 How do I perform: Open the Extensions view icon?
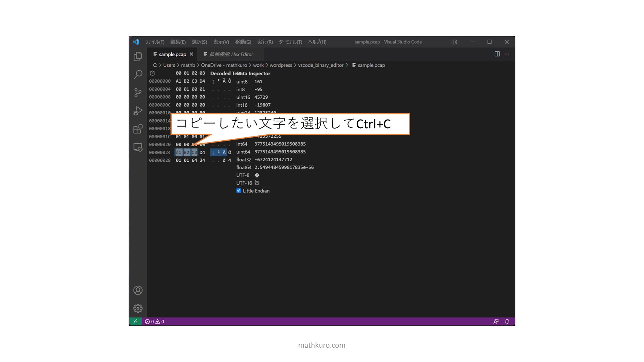pos(138,129)
